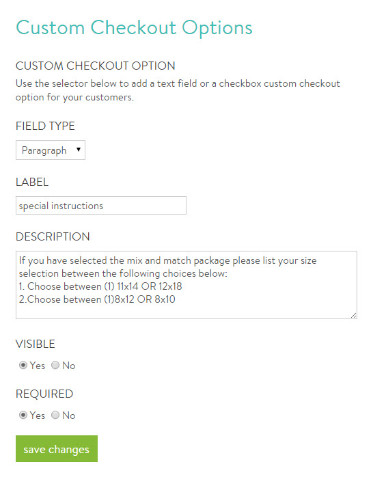Click the Custom Checkout Options page title
373x490 pixels.
(x=134, y=27)
